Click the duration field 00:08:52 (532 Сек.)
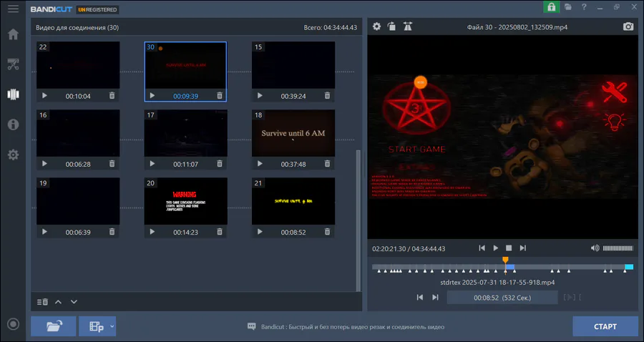 pos(502,298)
